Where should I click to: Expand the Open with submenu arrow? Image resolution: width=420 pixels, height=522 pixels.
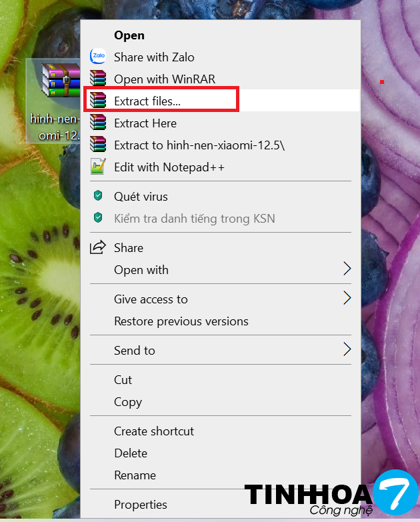pos(347,269)
